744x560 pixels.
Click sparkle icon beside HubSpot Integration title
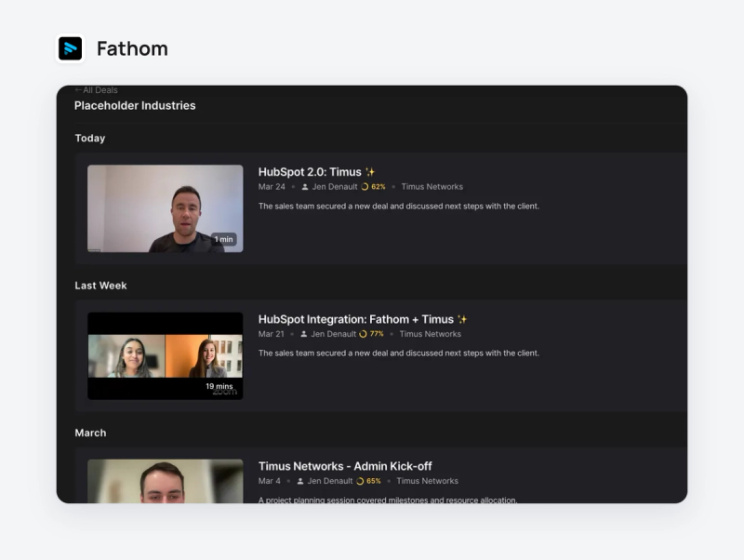click(x=462, y=319)
